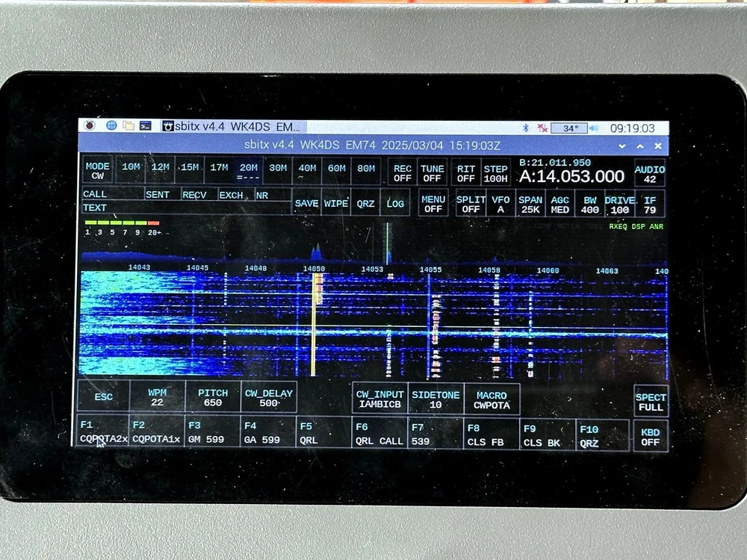Click the volume speaker tray icon
Viewport: 747px width, 560px height.
point(594,128)
